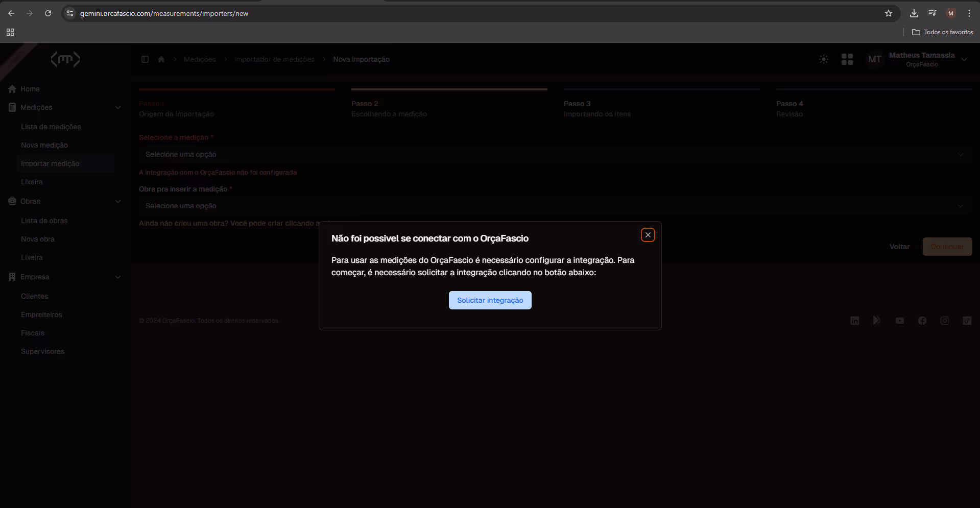Open the TikTok footer icon

(x=967, y=321)
